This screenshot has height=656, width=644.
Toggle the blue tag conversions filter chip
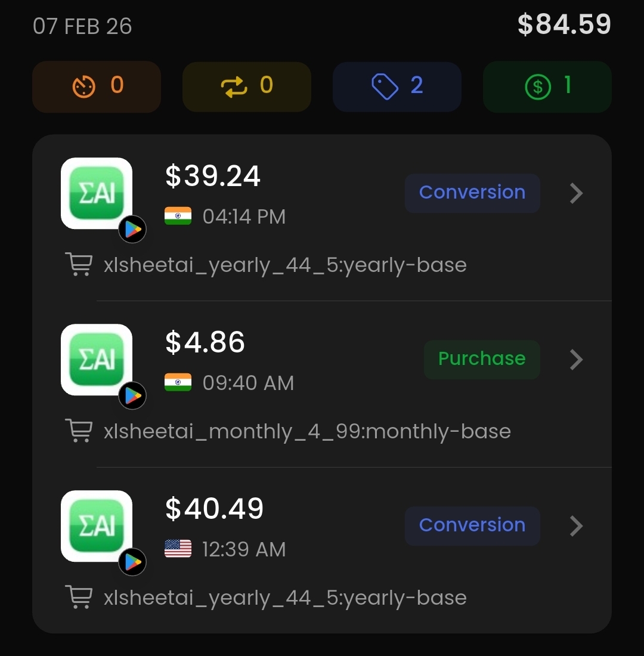point(397,86)
